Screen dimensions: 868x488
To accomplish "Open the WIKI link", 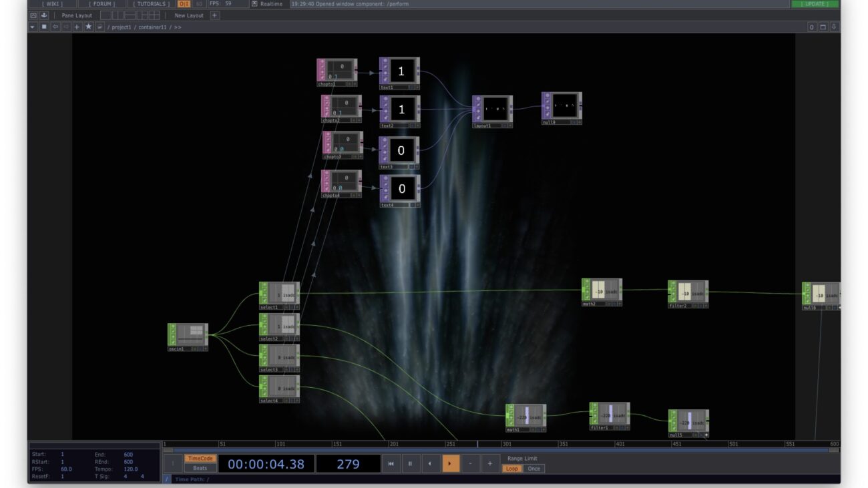I will (x=53, y=4).
